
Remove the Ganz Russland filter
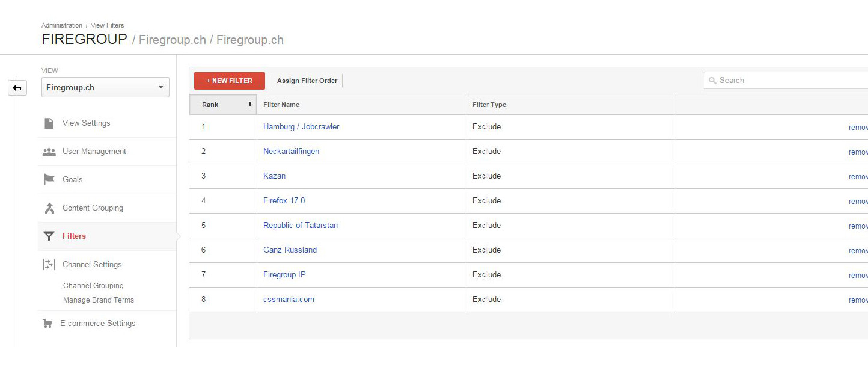pyautogui.click(x=858, y=251)
